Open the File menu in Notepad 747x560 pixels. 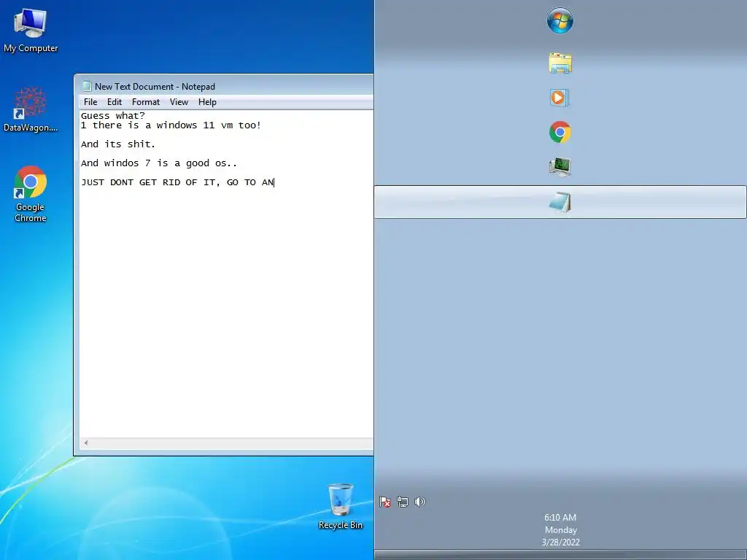[x=90, y=102]
